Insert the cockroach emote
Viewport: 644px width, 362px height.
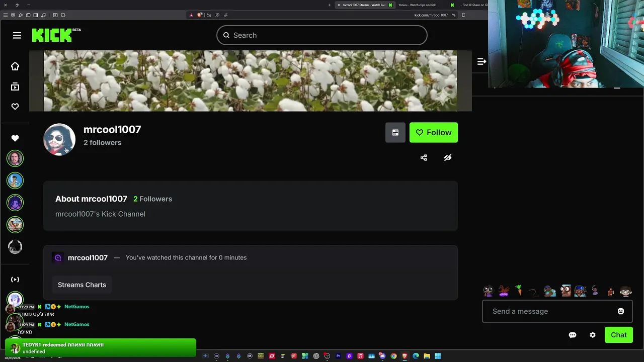[x=610, y=292]
